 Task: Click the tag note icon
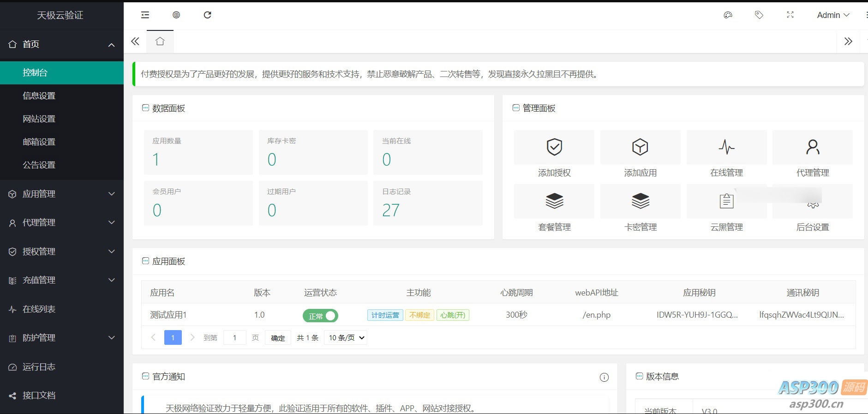[759, 15]
